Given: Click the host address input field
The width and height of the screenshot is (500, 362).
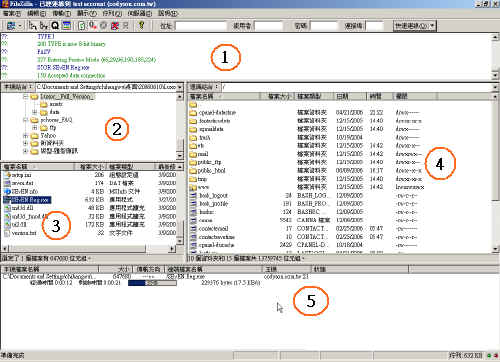Looking at the screenshot, I should coord(201,26).
